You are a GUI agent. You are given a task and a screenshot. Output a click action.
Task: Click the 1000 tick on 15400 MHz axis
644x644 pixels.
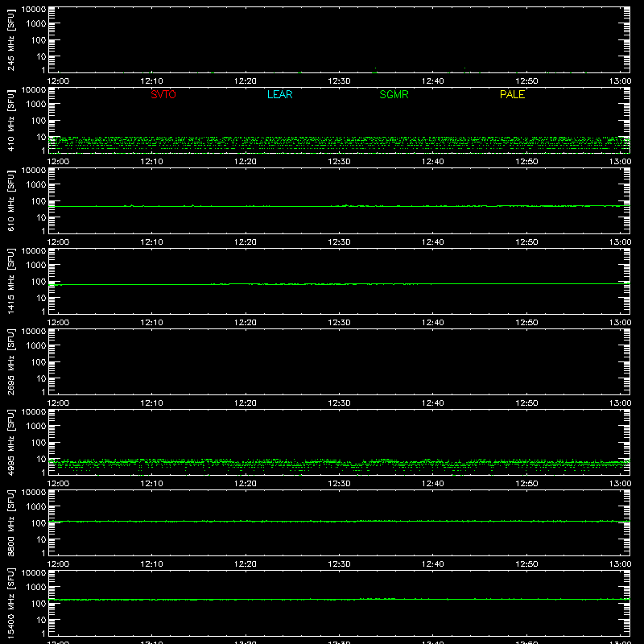click(36, 588)
